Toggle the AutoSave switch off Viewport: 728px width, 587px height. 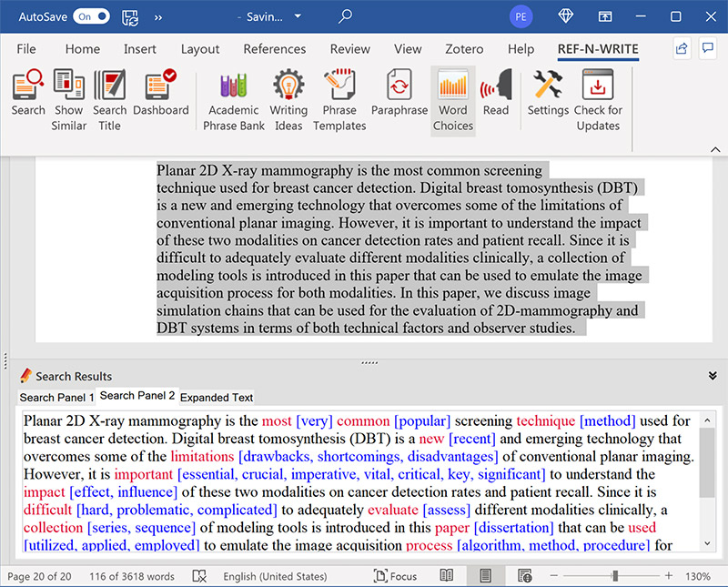click(91, 16)
